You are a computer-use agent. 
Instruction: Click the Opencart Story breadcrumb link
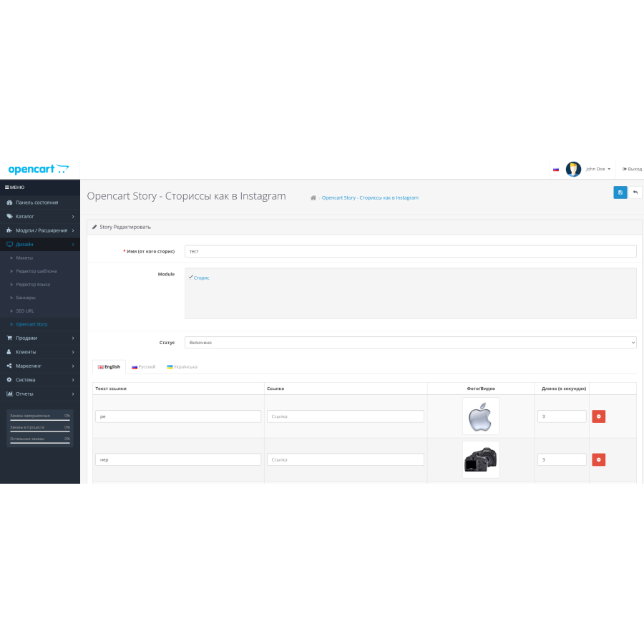pyautogui.click(x=370, y=198)
